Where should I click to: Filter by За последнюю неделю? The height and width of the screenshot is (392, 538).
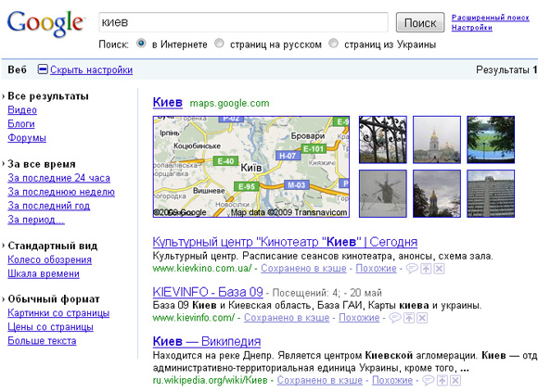[61, 192]
